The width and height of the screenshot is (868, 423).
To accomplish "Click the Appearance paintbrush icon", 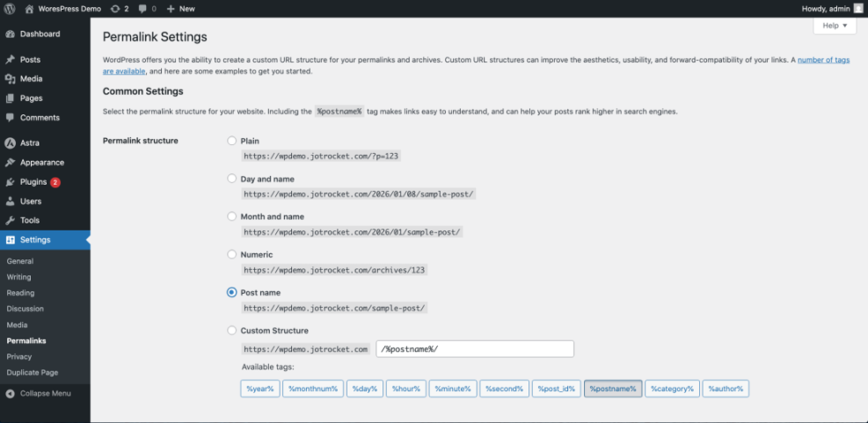I will pyautogui.click(x=10, y=163).
